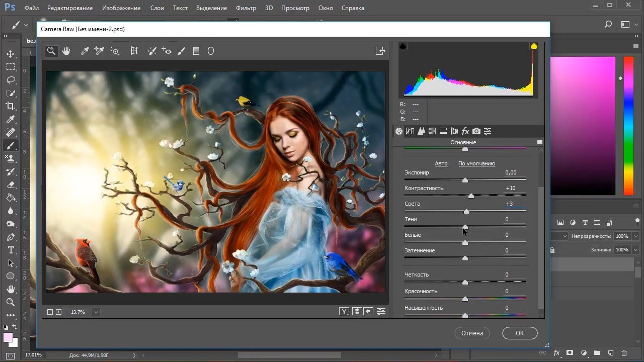Choose the Color Sampler tool

99,51
